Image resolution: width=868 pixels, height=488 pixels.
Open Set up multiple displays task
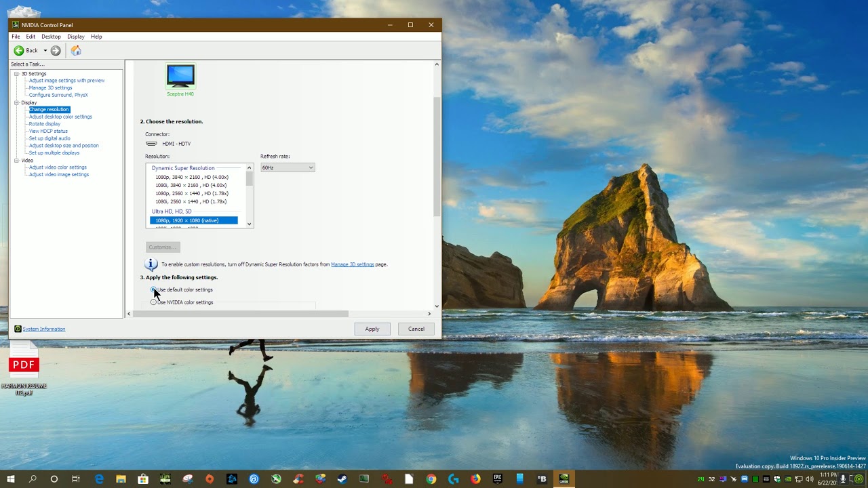[54, 152]
